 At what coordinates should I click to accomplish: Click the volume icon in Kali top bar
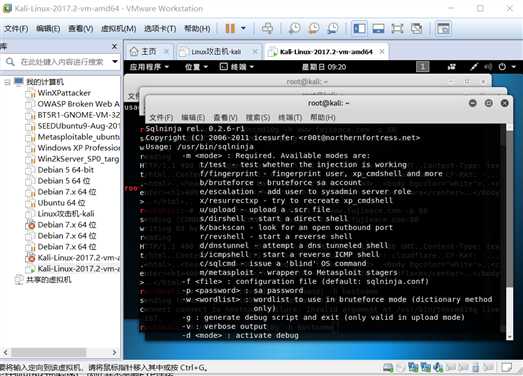coord(488,67)
